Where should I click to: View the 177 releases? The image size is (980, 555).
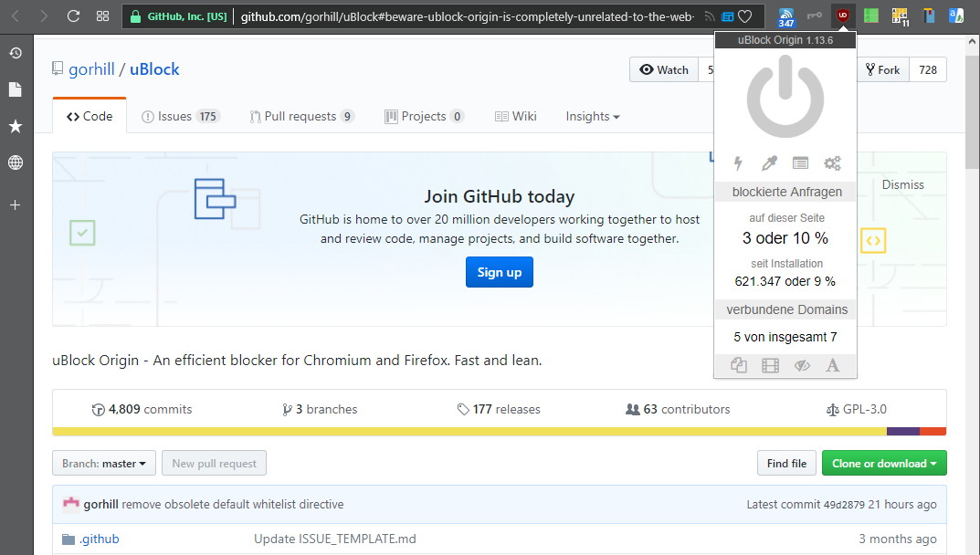tap(498, 409)
